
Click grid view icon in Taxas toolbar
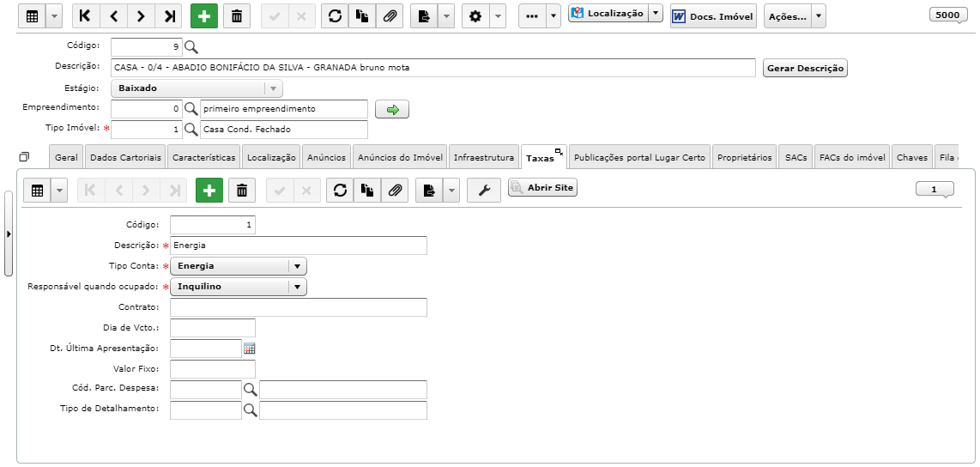coord(37,190)
